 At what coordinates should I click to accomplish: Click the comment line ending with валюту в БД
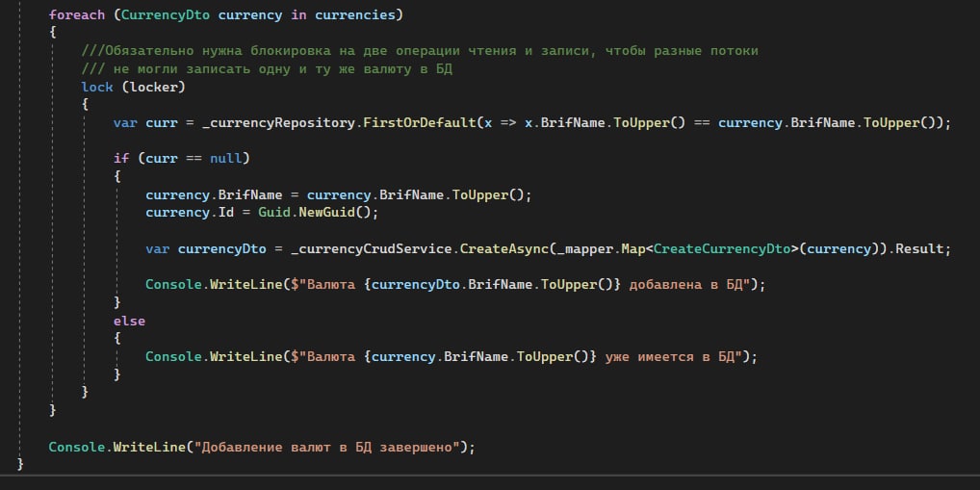coord(267,69)
